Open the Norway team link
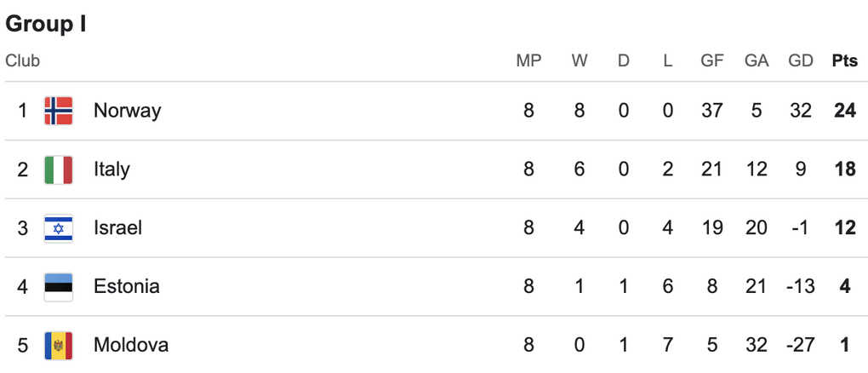Screen dimensions: 868x373 click(x=127, y=111)
